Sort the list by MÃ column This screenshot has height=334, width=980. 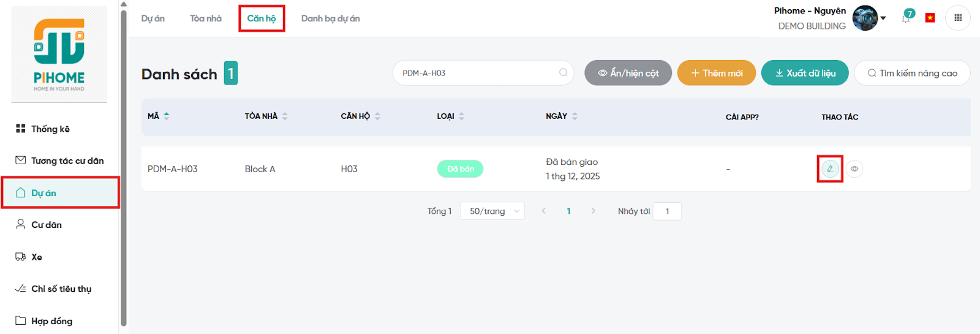coord(167,116)
